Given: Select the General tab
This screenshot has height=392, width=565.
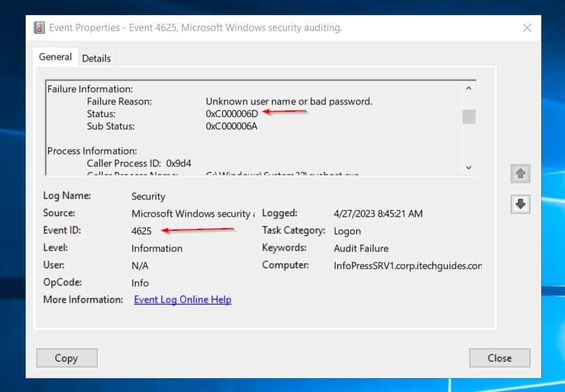Looking at the screenshot, I should (56, 57).
